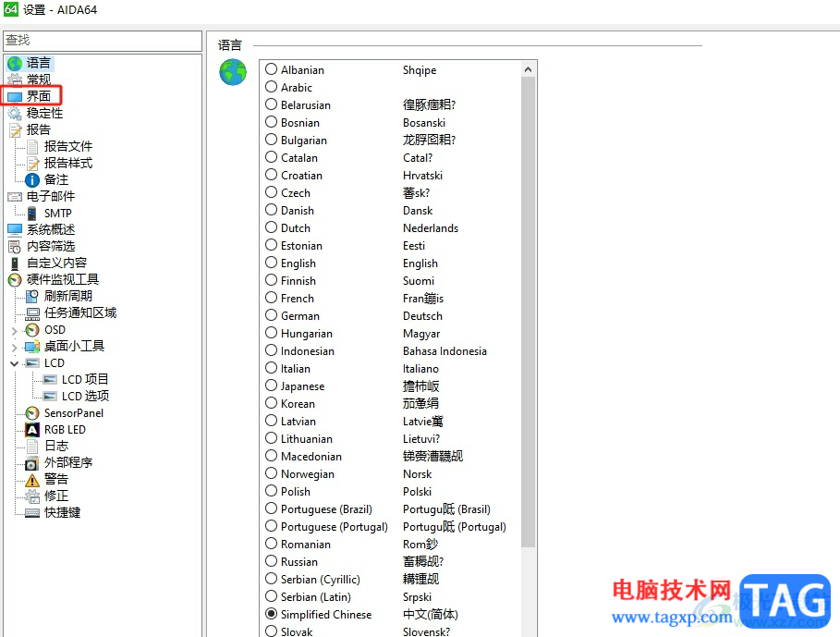Click the filter icon beside 内容筛选
The image size is (840, 637).
15,247
